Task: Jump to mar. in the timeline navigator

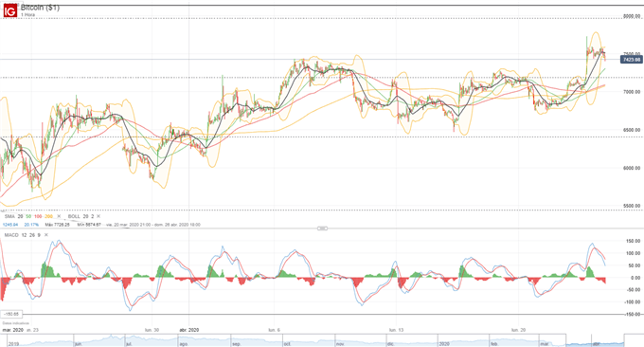Action: pyautogui.click(x=545, y=344)
